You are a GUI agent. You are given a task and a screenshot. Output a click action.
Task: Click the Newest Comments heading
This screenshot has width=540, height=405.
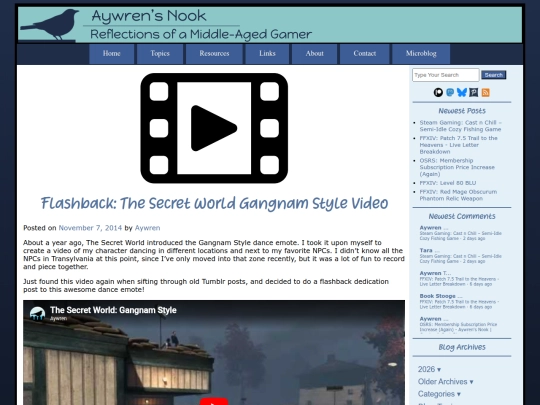(462, 216)
